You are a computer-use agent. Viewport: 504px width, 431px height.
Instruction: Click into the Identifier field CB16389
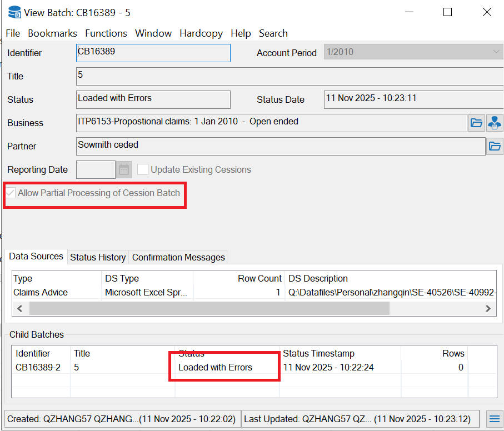click(153, 53)
